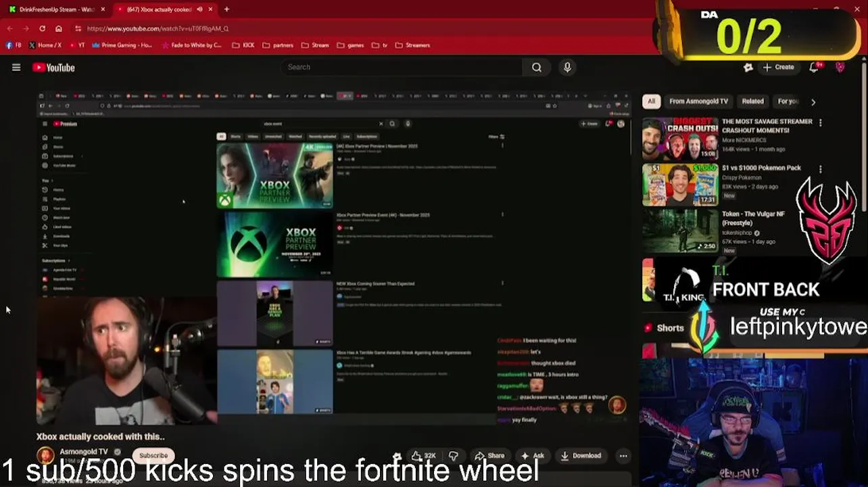Viewport: 868px width, 487px height.
Task: Expand the KICK bookmarks folder
Action: click(243, 45)
